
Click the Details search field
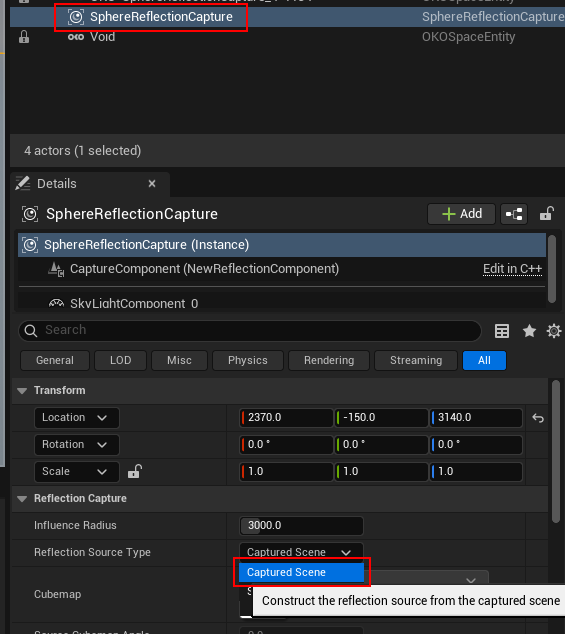pos(250,330)
